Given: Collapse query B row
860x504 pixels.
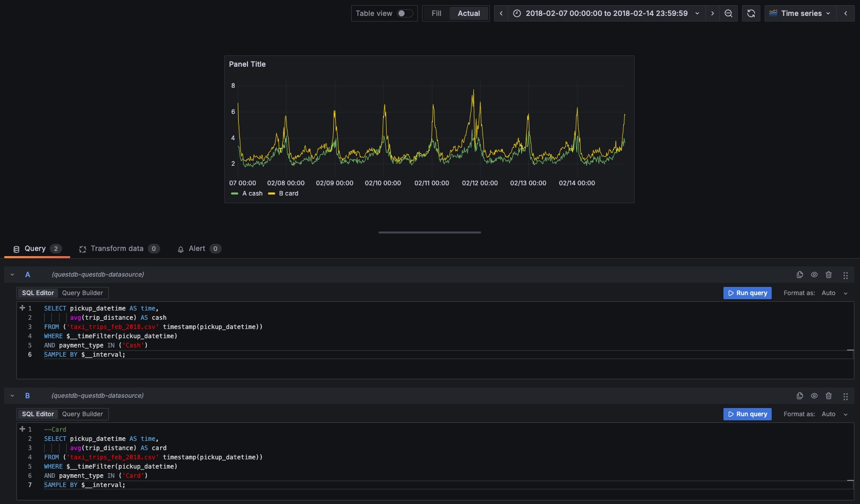Looking at the screenshot, I should click(x=12, y=396).
